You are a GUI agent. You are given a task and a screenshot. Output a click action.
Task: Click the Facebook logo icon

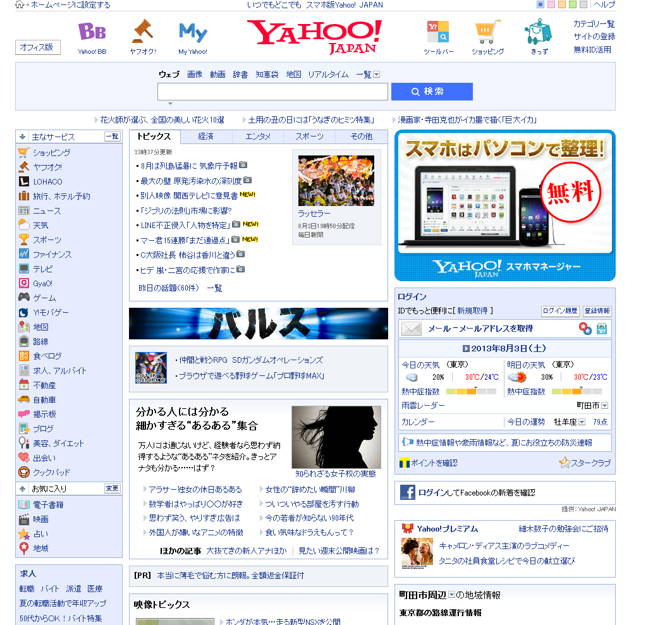(x=408, y=492)
